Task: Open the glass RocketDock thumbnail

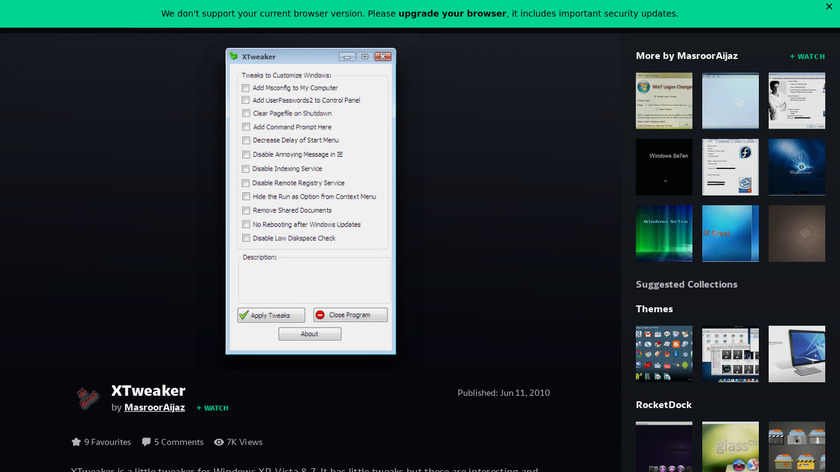Action: coord(730,447)
